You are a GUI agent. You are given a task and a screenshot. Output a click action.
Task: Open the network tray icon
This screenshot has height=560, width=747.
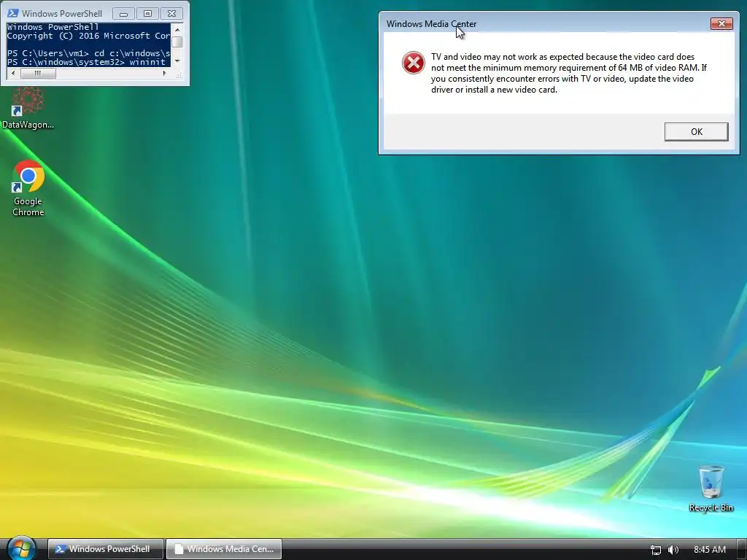coord(656,550)
